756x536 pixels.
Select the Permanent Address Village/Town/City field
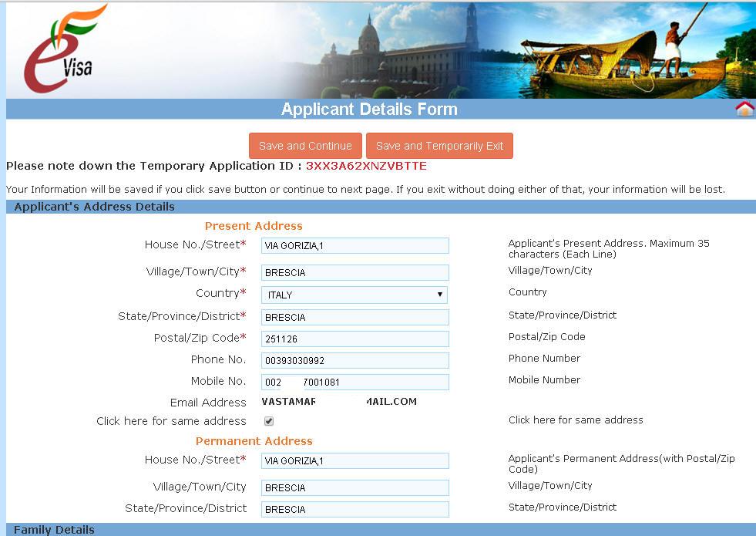[x=354, y=487]
